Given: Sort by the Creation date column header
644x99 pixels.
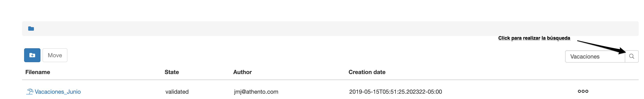Looking at the screenshot, I should [x=367, y=72].
